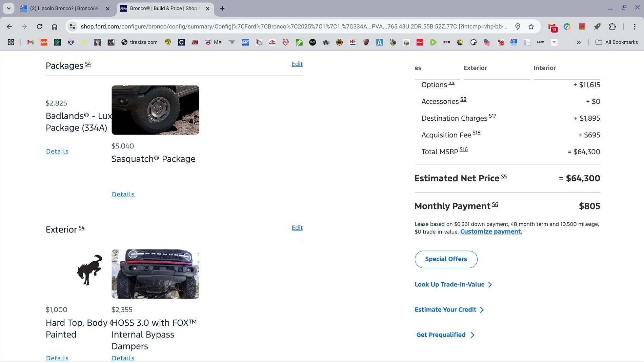
Task: Open the React atom logo bookmark
Action: pyautogui.click(x=57, y=42)
